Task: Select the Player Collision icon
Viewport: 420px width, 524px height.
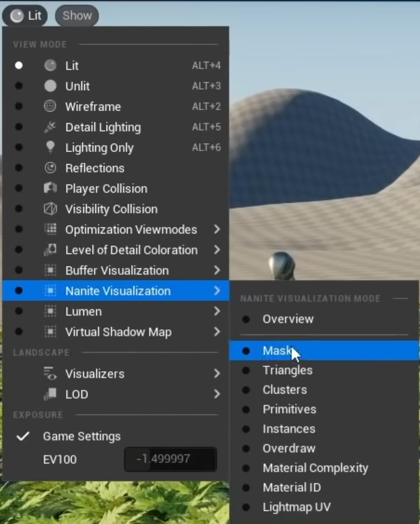Action: click(x=50, y=188)
